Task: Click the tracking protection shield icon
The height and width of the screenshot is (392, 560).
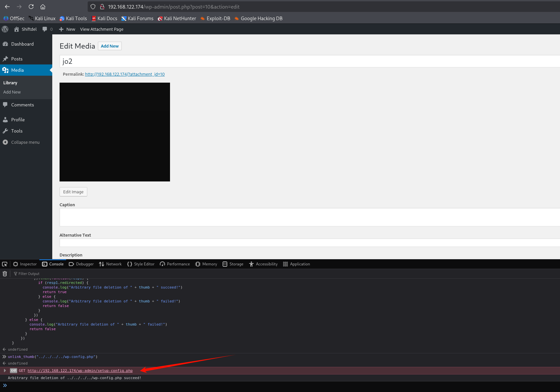Action: click(93, 7)
